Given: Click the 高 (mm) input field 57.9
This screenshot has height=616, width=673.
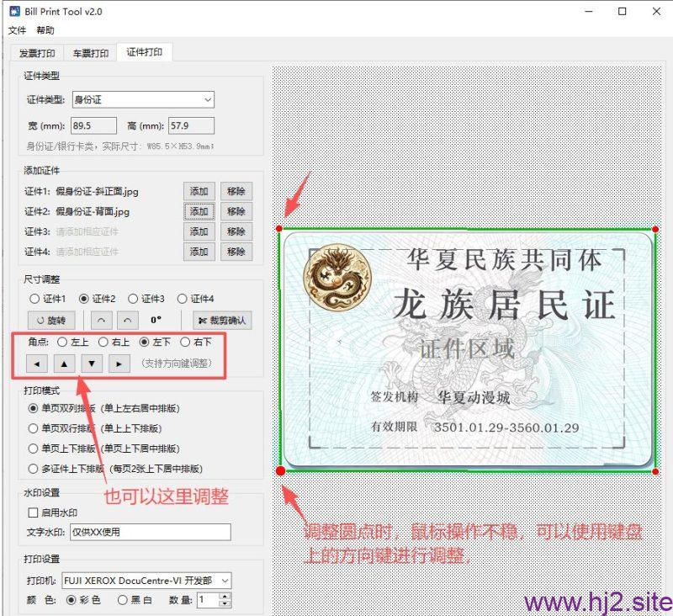Looking at the screenshot, I should 191,125.
